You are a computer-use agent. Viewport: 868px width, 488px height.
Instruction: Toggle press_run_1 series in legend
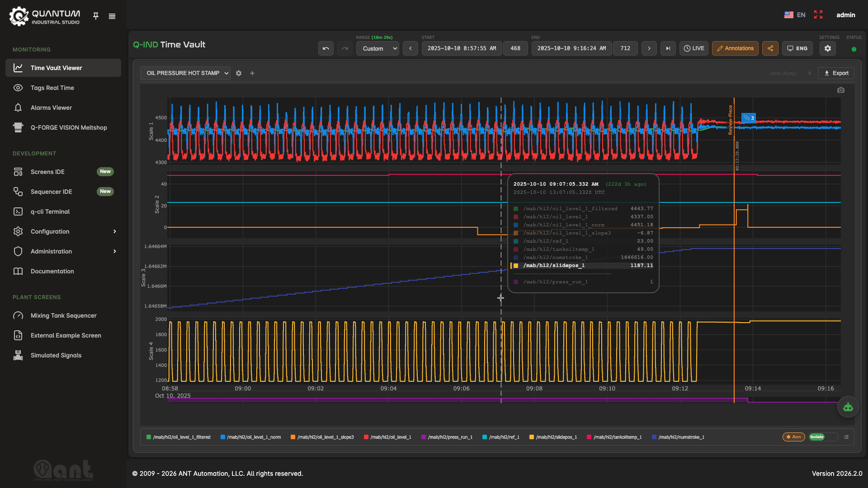coord(447,437)
